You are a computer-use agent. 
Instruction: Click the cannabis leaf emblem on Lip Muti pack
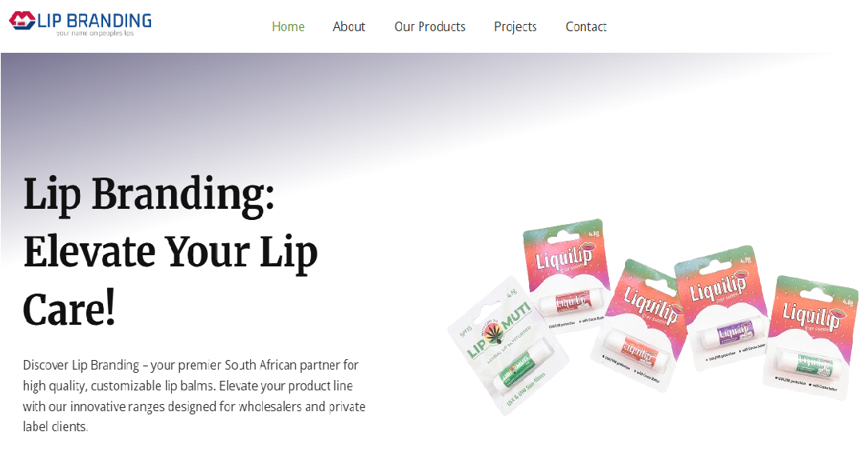(492, 334)
